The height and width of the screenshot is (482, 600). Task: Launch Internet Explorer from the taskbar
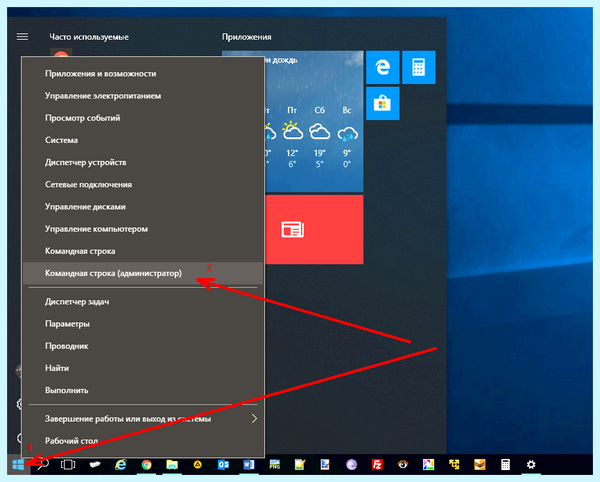[x=121, y=464]
